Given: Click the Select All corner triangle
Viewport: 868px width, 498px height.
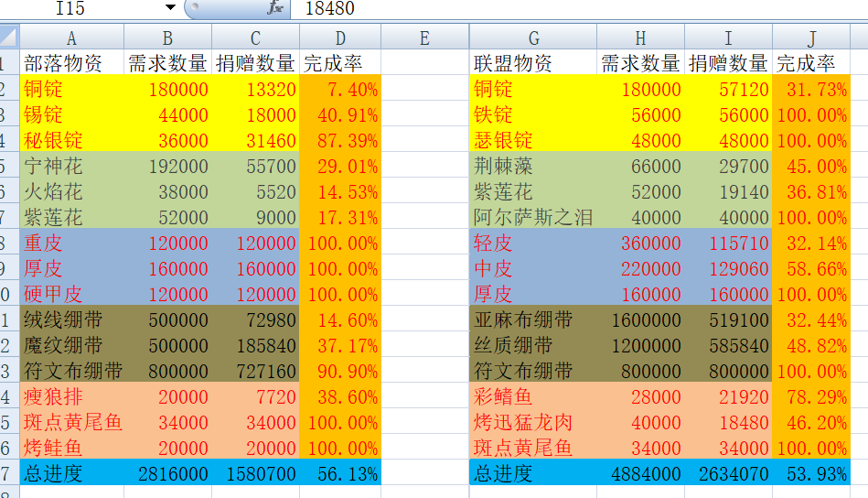Looking at the screenshot, I should point(8,38).
